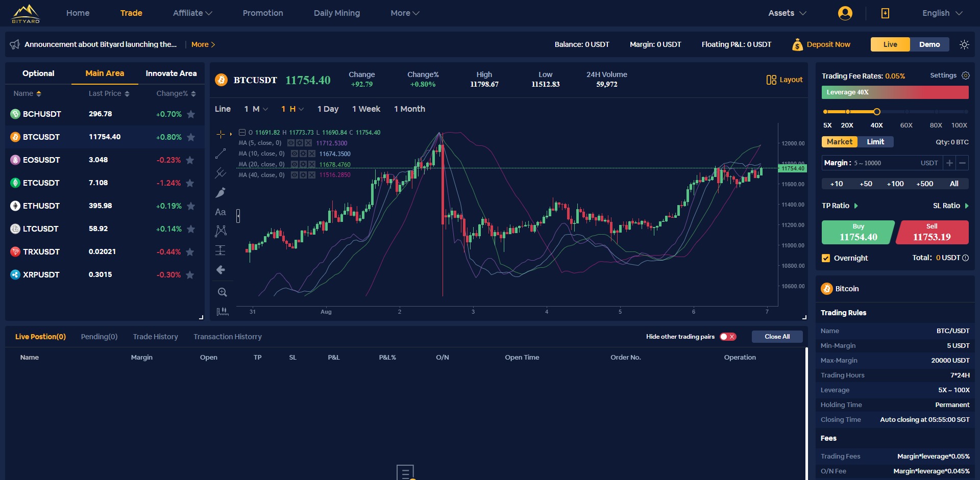Select the XABCD pattern tool

[222, 231]
